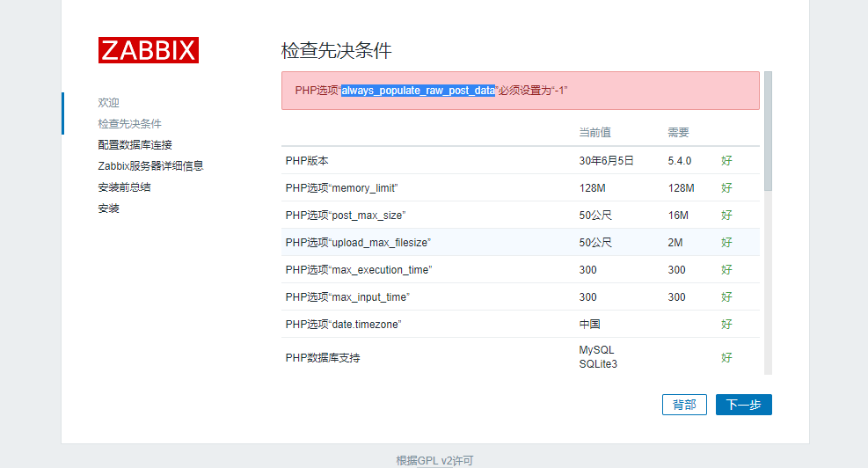Click 根据GPL v2许可 footer text

tap(434, 460)
